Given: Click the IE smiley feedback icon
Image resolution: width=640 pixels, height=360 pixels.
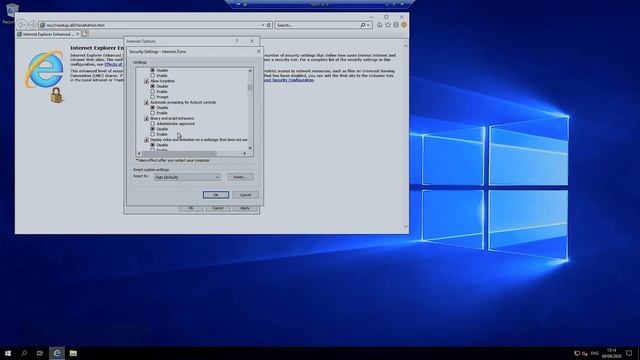Looking at the screenshot, I should click(404, 25).
